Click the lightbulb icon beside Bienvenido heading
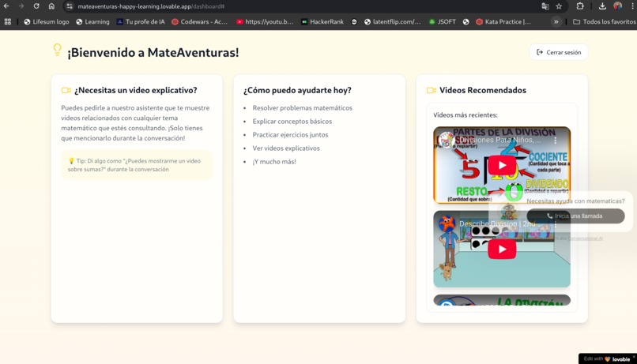The width and height of the screenshot is (637, 364). click(57, 50)
